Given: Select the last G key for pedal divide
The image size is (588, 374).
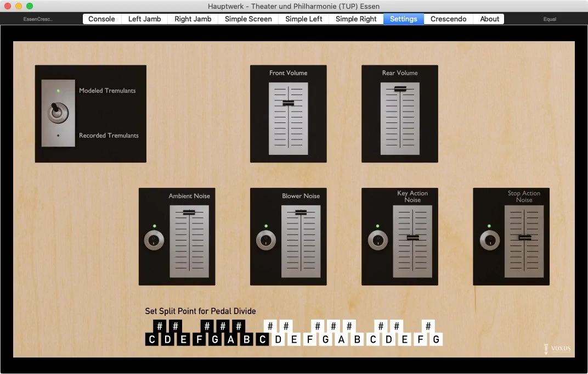Looking at the screenshot, I should [x=436, y=340].
